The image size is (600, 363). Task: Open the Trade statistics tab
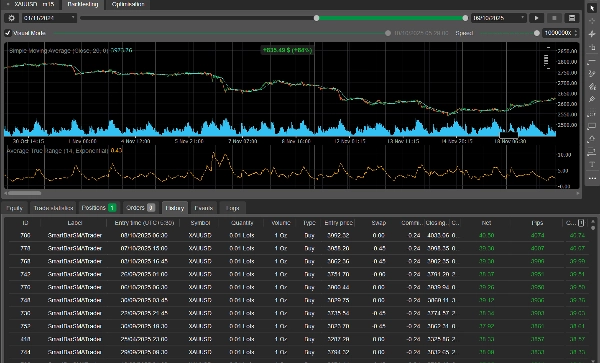tap(53, 208)
